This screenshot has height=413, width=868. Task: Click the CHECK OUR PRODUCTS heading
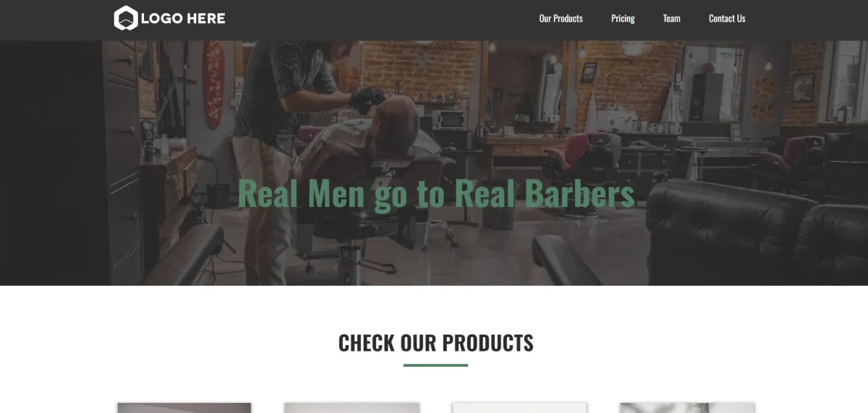[x=436, y=343]
